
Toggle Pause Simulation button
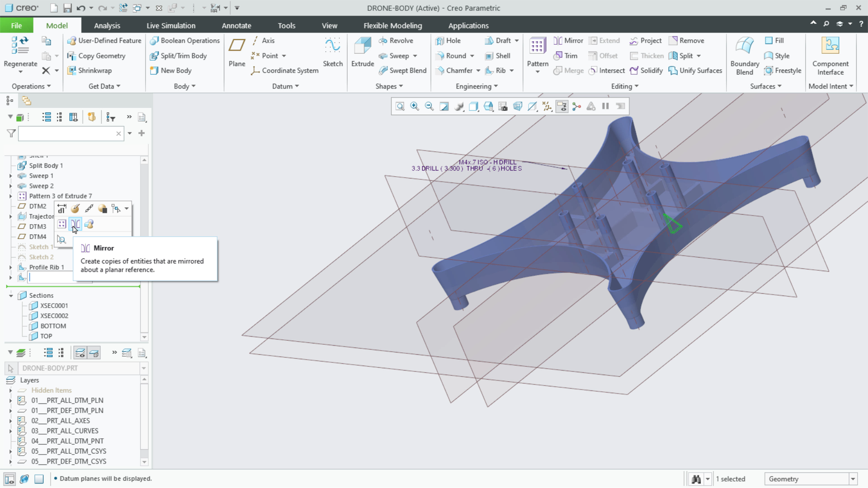point(605,106)
